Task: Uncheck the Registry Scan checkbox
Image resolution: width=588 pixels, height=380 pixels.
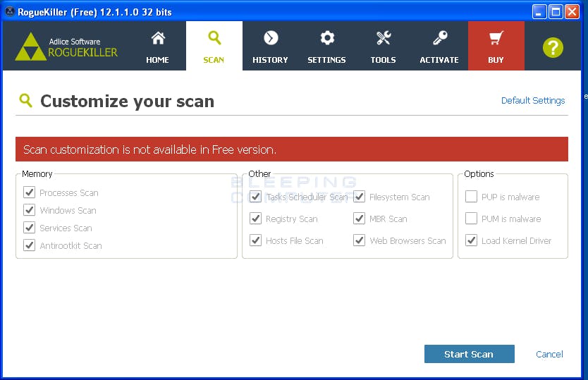Action: 255,219
